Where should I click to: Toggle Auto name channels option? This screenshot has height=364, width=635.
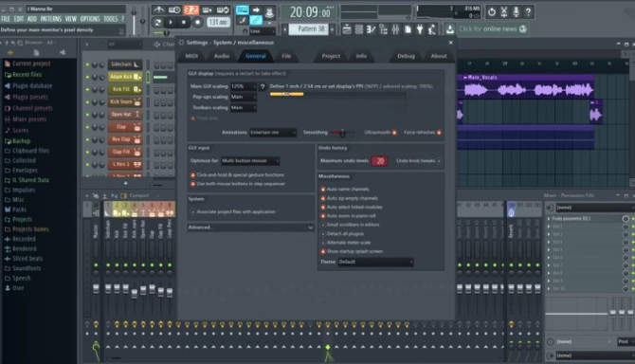coord(323,189)
